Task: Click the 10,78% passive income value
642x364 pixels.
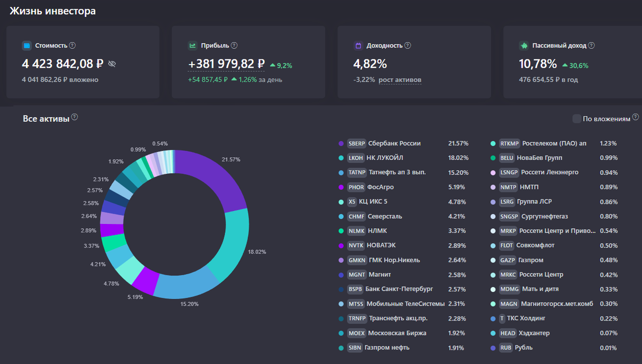Action: click(538, 64)
